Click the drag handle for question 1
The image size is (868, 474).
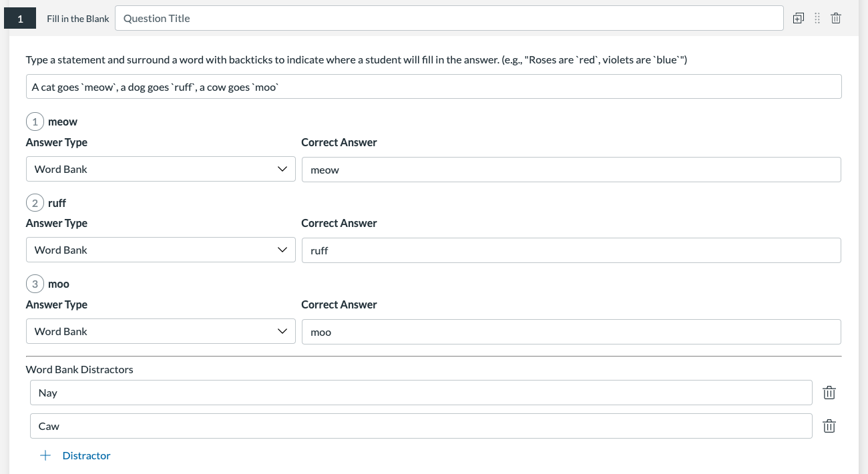click(817, 19)
